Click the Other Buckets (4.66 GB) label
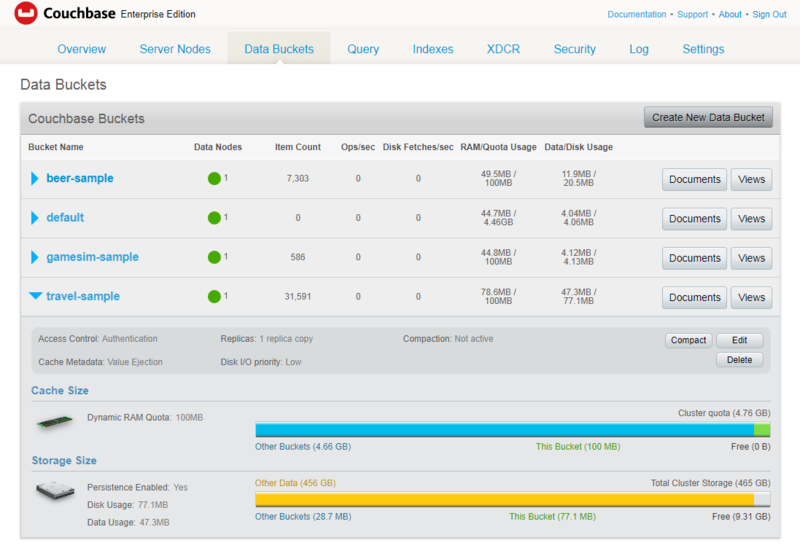This screenshot has width=800, height=559. click(303, 447)
